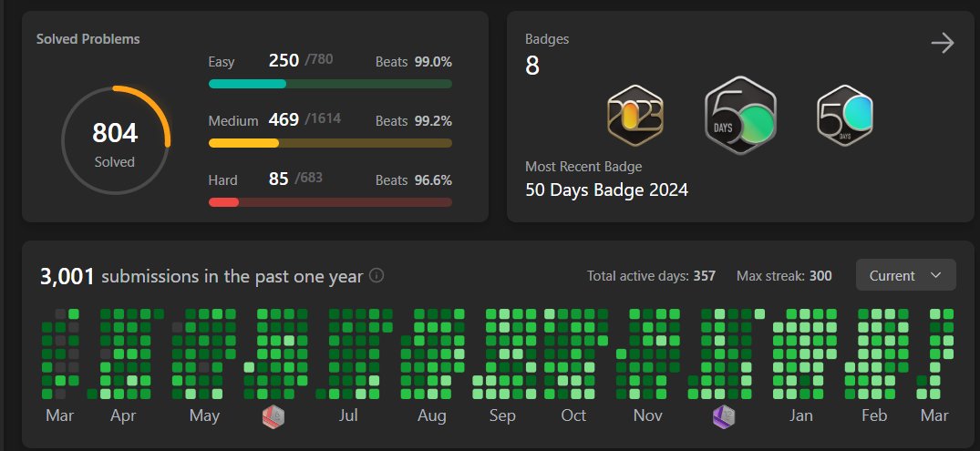Click the 'Solved Problems' heading
This screenshot has width=980, height=451.
point(88,39)
